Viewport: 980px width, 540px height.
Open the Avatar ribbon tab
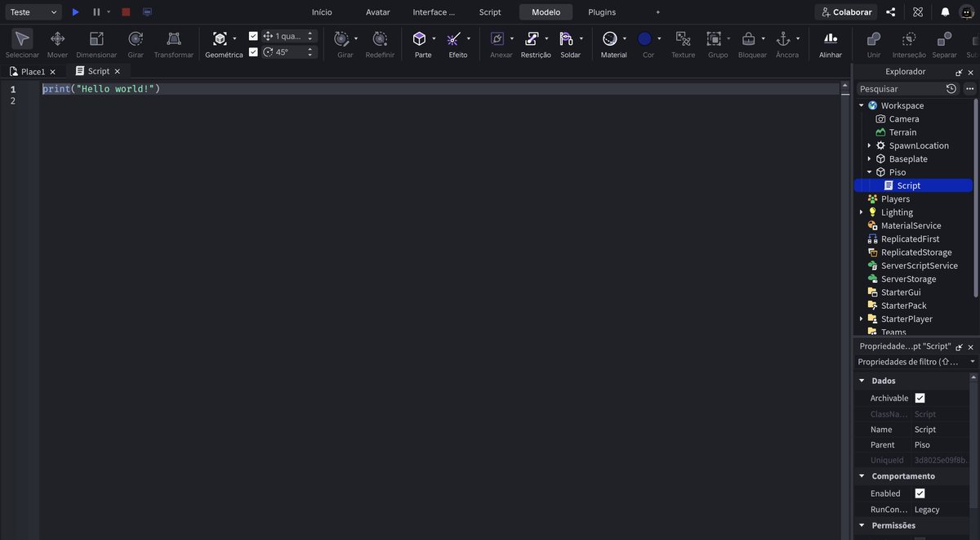378,12
